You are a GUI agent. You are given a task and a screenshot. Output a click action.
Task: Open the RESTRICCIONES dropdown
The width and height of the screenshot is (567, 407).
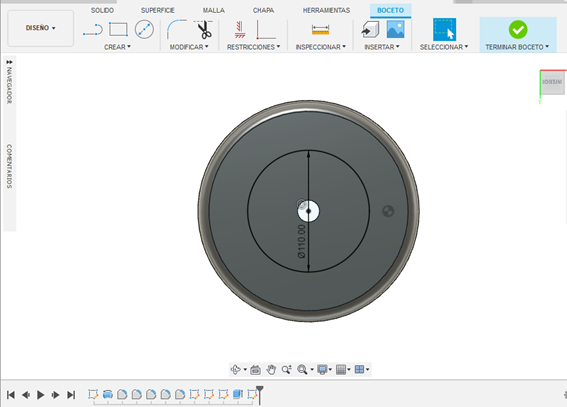253,47
